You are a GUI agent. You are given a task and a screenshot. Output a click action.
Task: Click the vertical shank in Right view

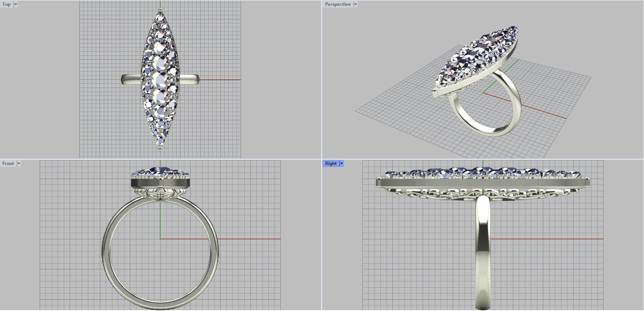483,250
